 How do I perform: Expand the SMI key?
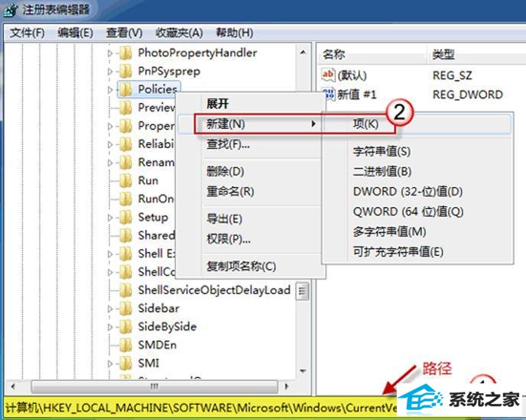click(x=110, y=363)
